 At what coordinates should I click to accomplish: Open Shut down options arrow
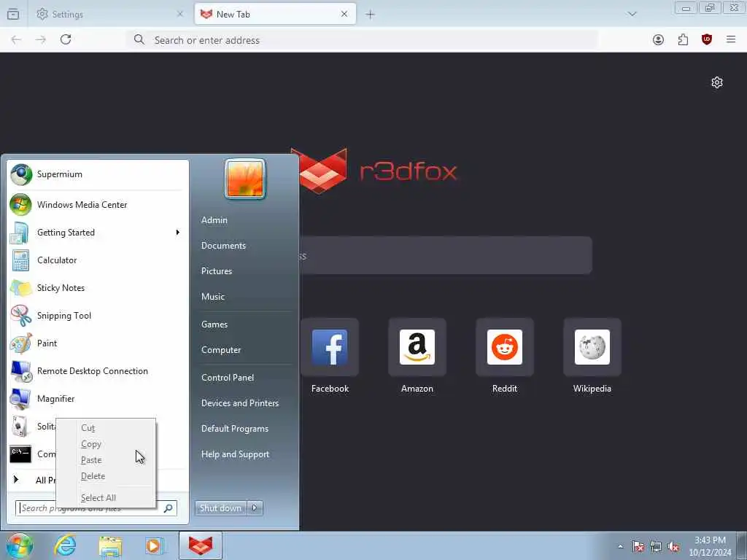(x=255, y=508)
